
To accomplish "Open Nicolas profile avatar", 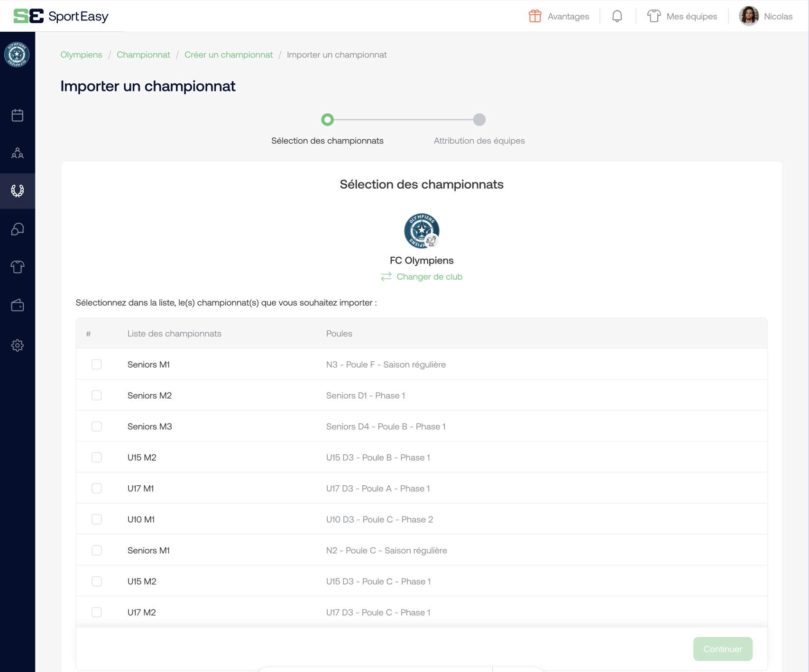I will pyautogui.click(x=749, y=16).
